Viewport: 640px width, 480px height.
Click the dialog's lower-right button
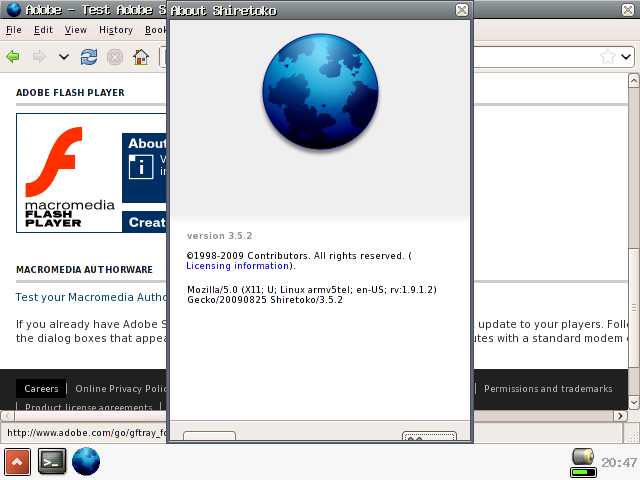[x=429, y=436]
